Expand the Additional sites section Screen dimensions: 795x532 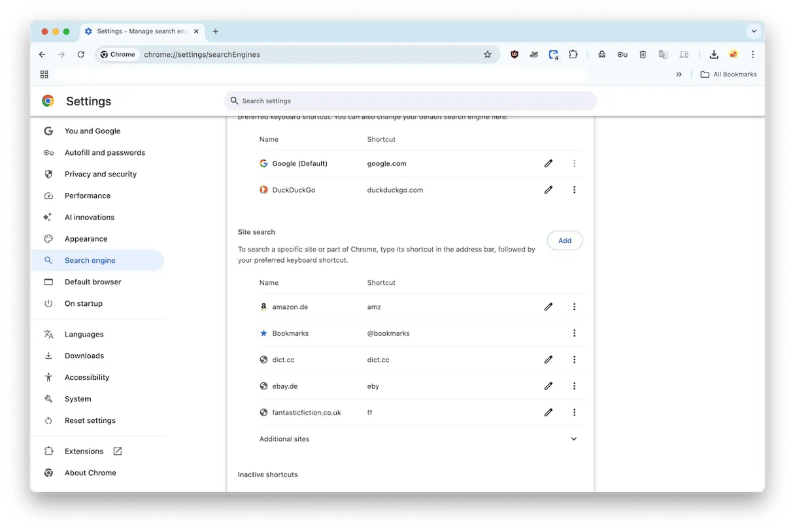tap(573, 439)
